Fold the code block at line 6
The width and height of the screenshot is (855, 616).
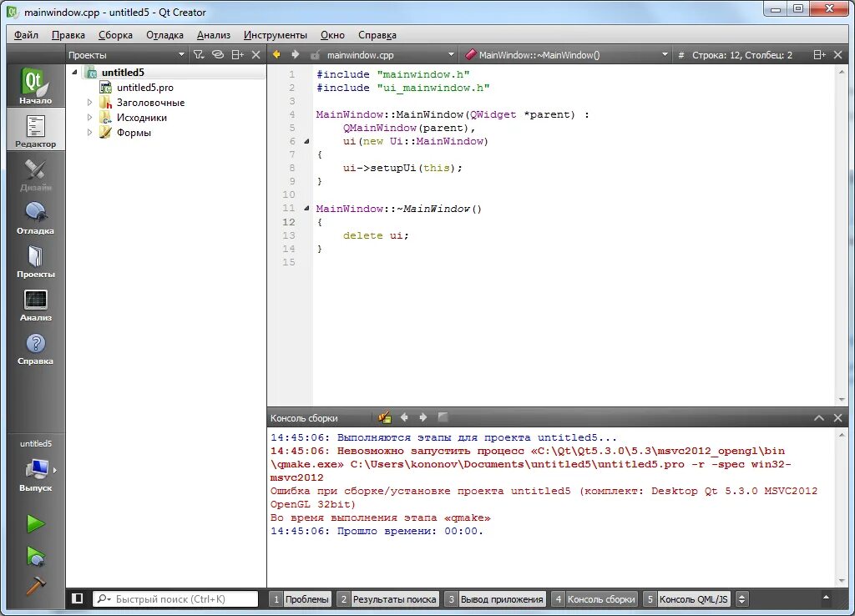tap(306, 141)
